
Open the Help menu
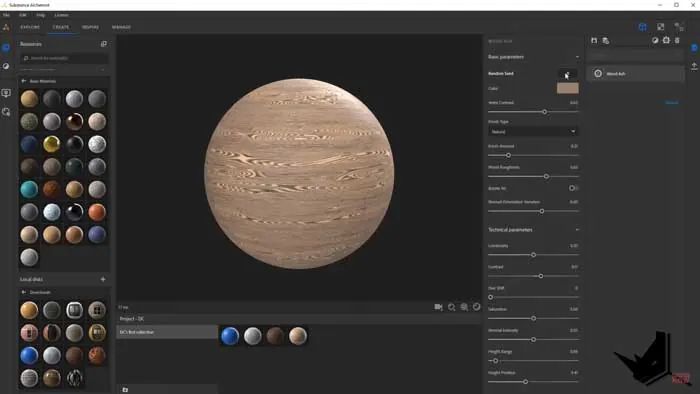tap(41, 15)
